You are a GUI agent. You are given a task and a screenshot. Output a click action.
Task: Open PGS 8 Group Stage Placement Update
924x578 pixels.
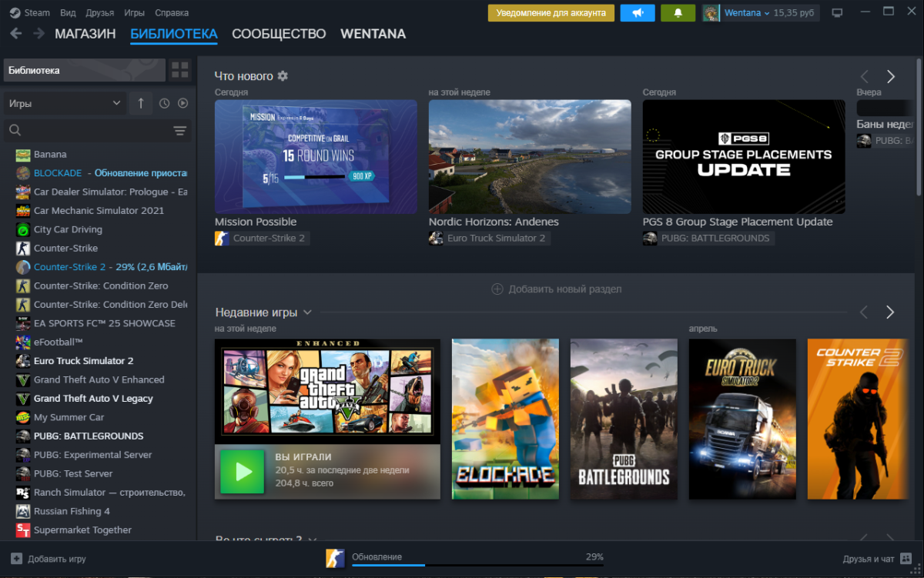coord(744,157)
